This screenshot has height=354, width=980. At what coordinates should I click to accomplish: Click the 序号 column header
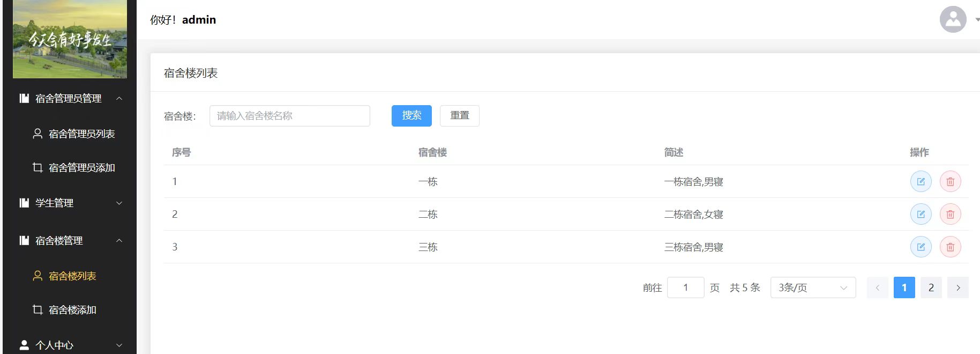(181, 152)
